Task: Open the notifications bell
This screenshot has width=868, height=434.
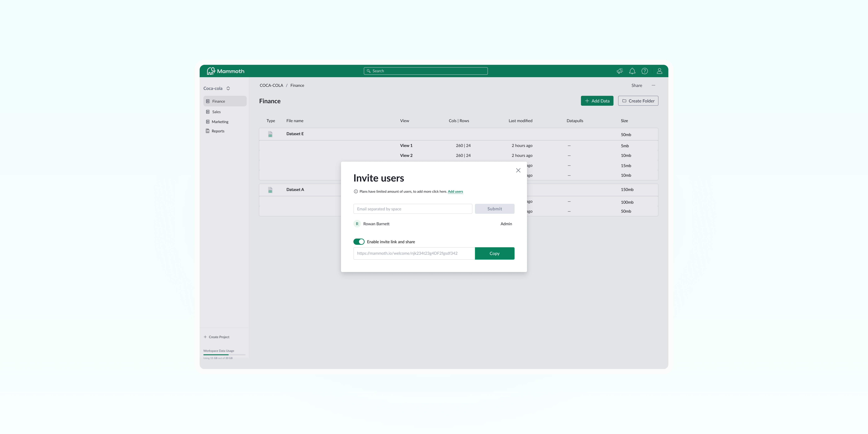Action: pos(632,71)
